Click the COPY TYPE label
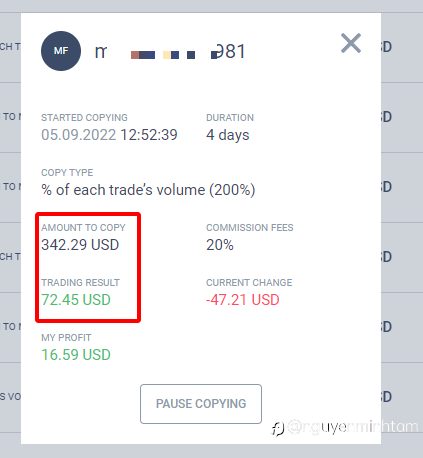 pyautogui.click(x=67, y=173)
